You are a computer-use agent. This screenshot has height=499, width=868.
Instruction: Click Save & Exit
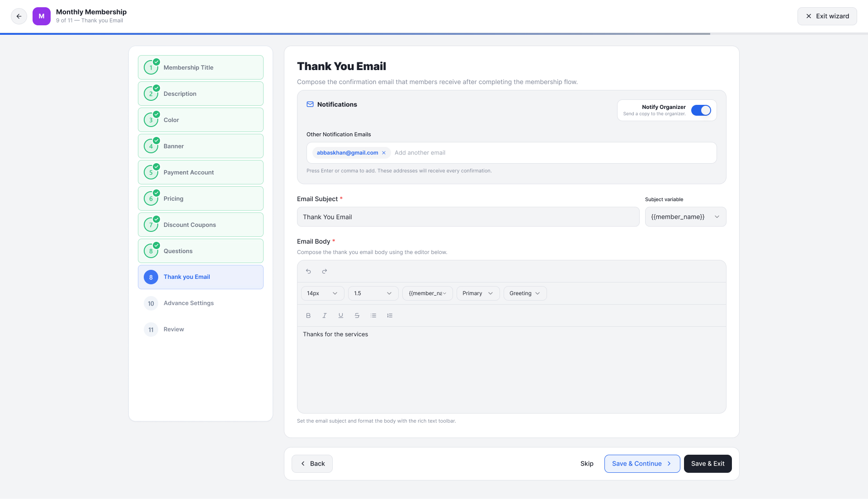click(708, 464)
